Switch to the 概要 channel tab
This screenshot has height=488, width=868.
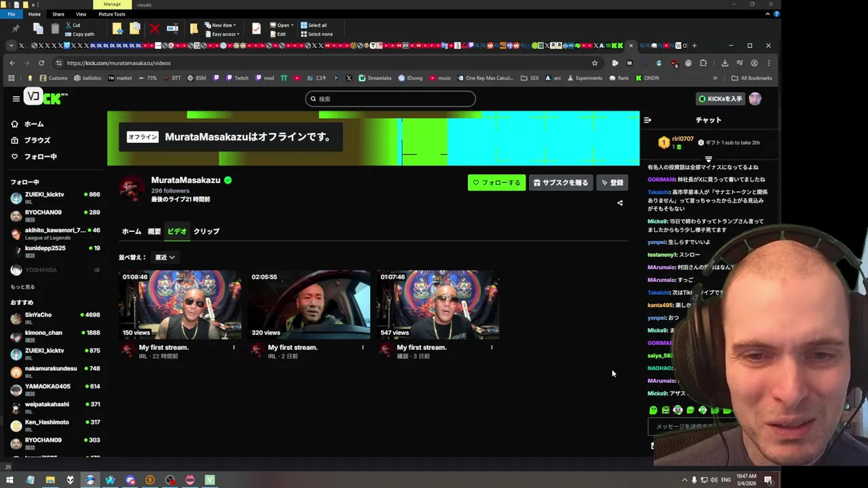pos(155,231)
